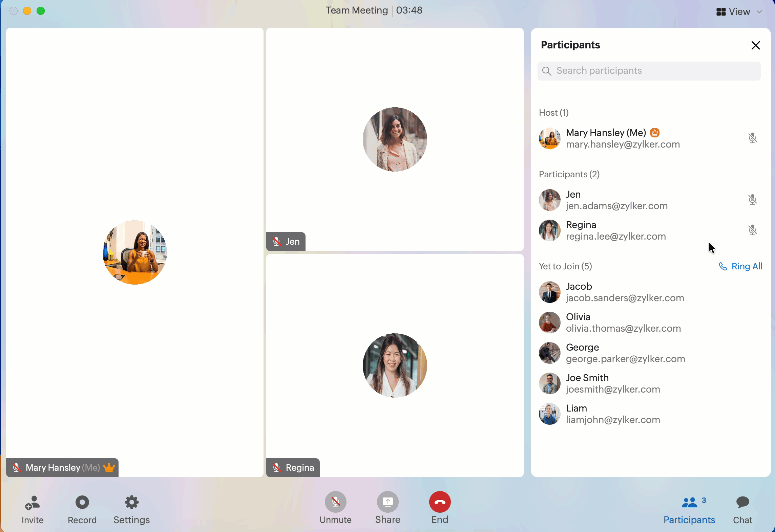775x532 pixels.
Task: Toggle Jen's microphone in participants list
Action: 752,200
